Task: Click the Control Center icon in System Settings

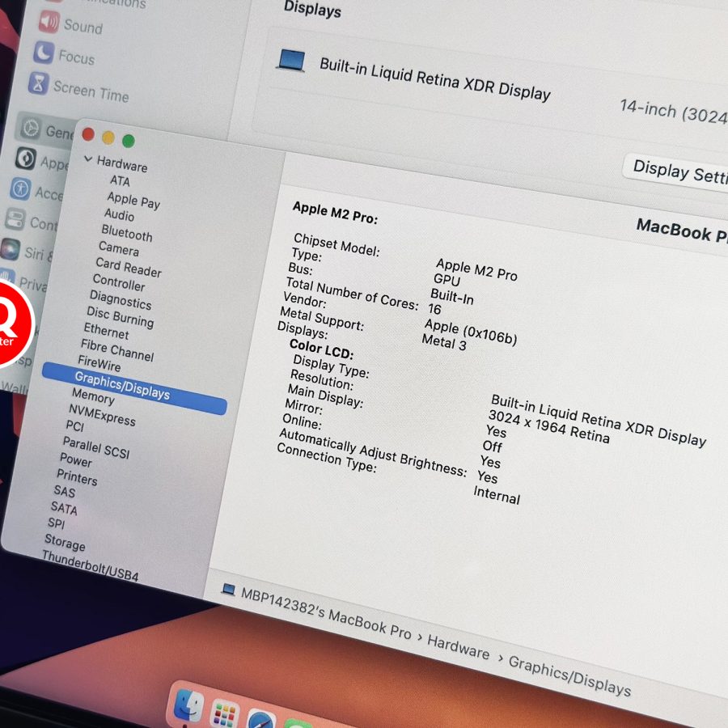Action: coord(15,219)
